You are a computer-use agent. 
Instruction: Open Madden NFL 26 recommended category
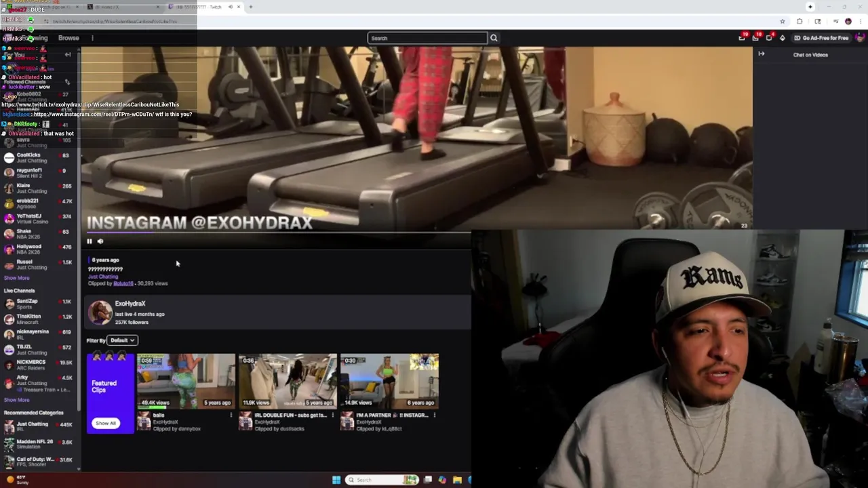click(39, 444)
